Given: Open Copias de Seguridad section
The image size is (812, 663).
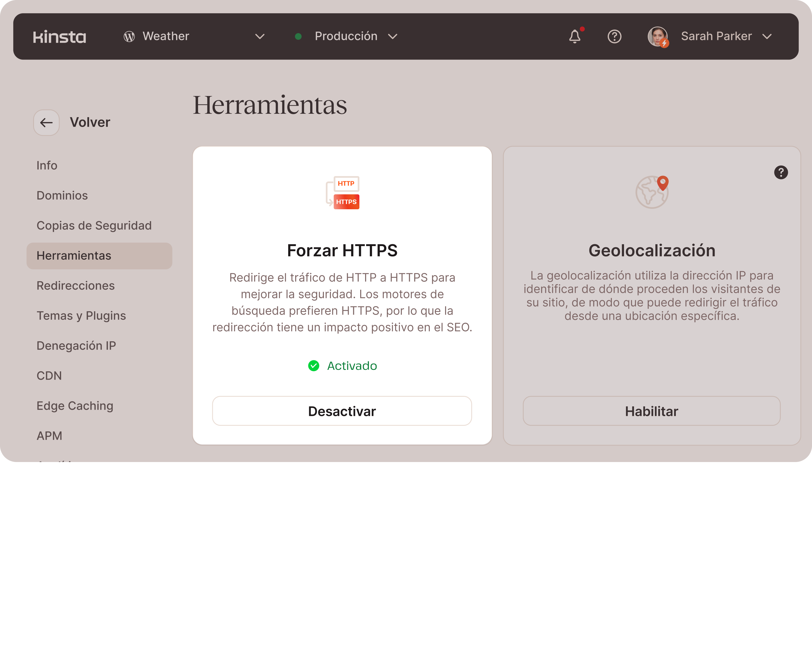Looking at the screenshot, I should [x=94, y=226].
